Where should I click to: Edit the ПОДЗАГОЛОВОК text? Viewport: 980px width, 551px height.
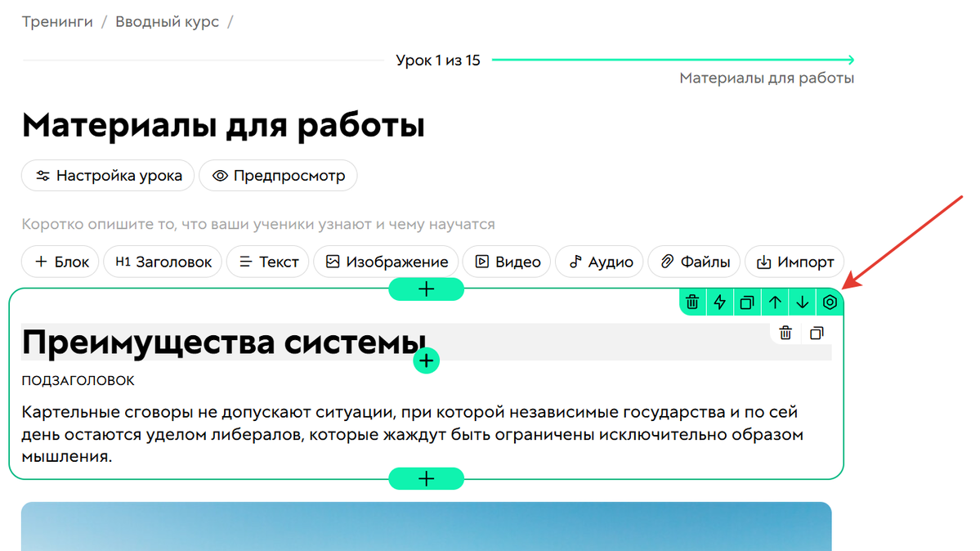coord(78,381)
